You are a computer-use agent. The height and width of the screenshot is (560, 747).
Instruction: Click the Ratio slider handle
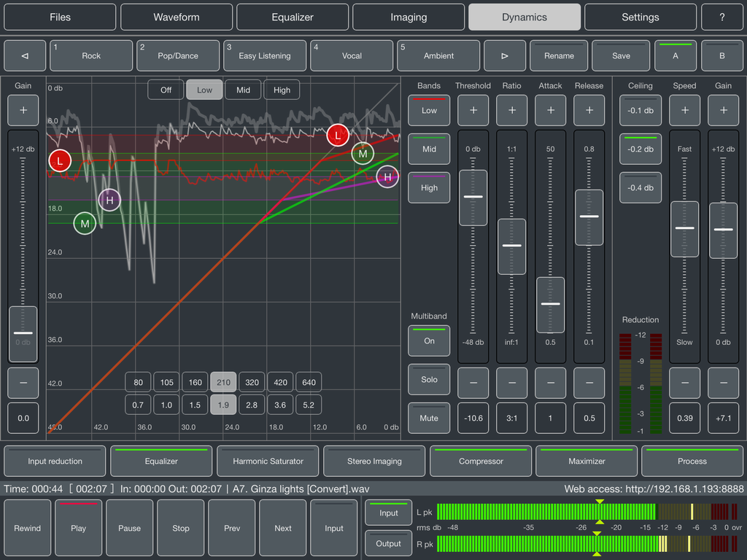tap(511, 246)
